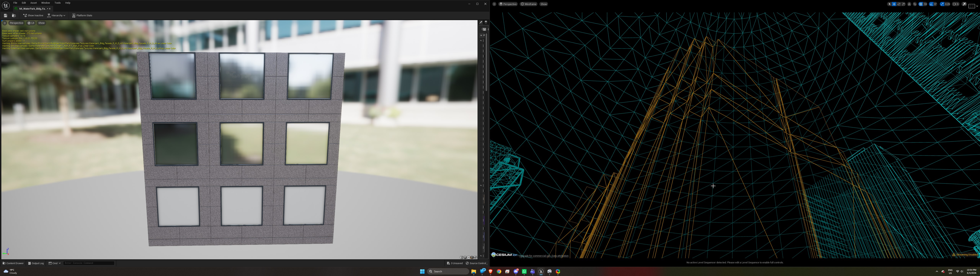Select the translate (move) transform tool
Viewport: 980px width, 276px height.
(894, 4)
